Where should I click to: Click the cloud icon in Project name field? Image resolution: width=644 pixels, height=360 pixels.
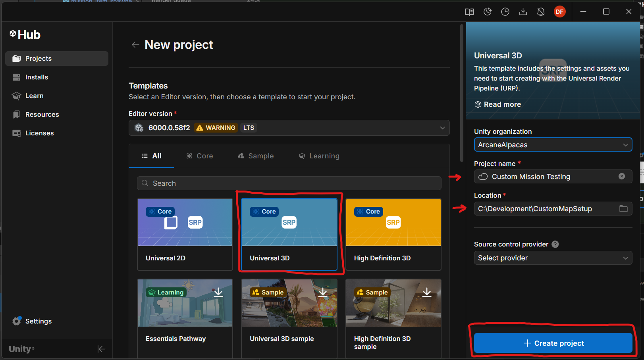point(483,177)
